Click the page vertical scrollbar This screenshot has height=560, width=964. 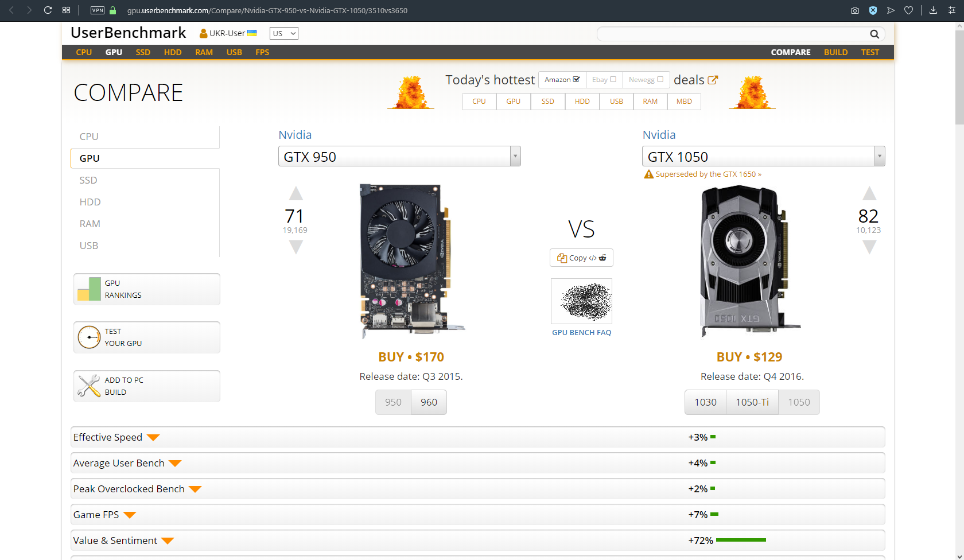[x=959, y=77]
